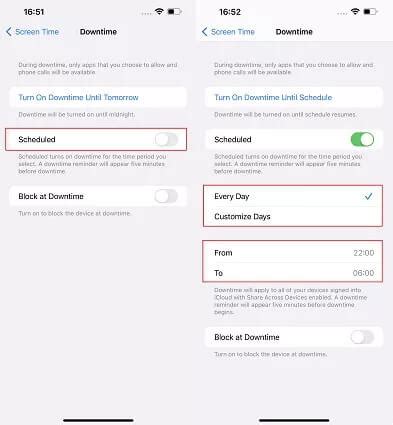This screenshot has height=425, width=393.
Task: Select the Customize Days option
Action: (293, 217)
